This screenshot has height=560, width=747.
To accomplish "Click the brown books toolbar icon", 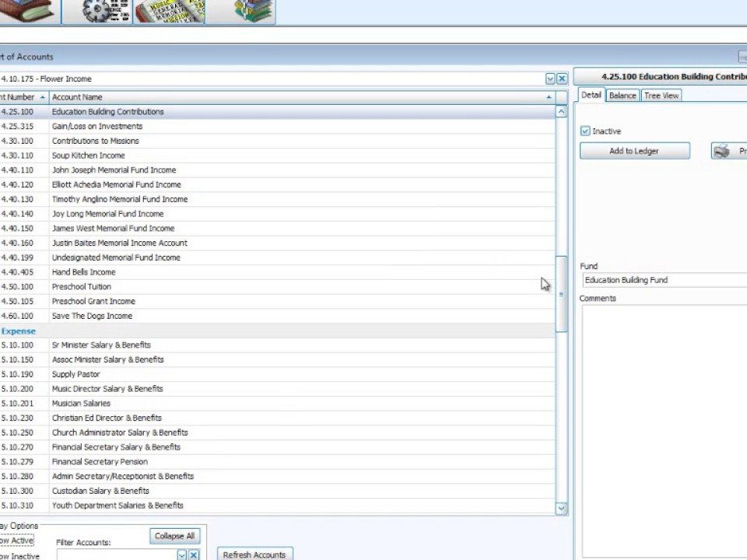I will (30, 11).
